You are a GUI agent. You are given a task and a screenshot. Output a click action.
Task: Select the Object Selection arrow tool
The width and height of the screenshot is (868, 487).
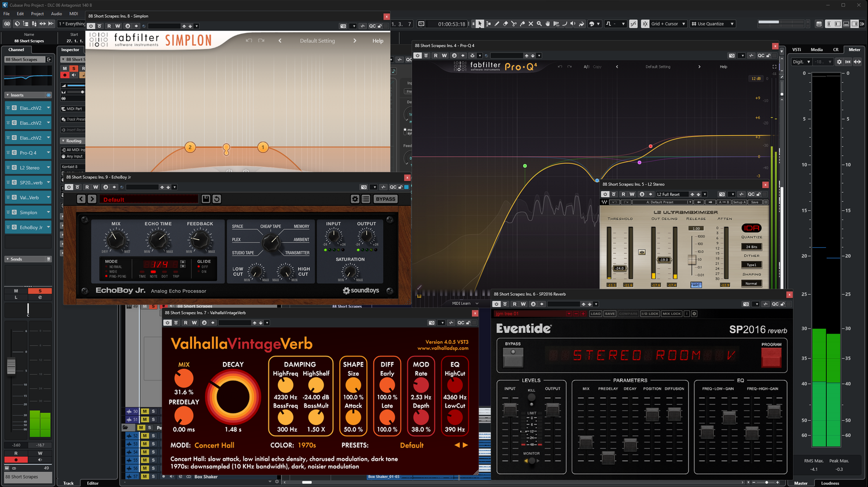[x=480, y=24]
